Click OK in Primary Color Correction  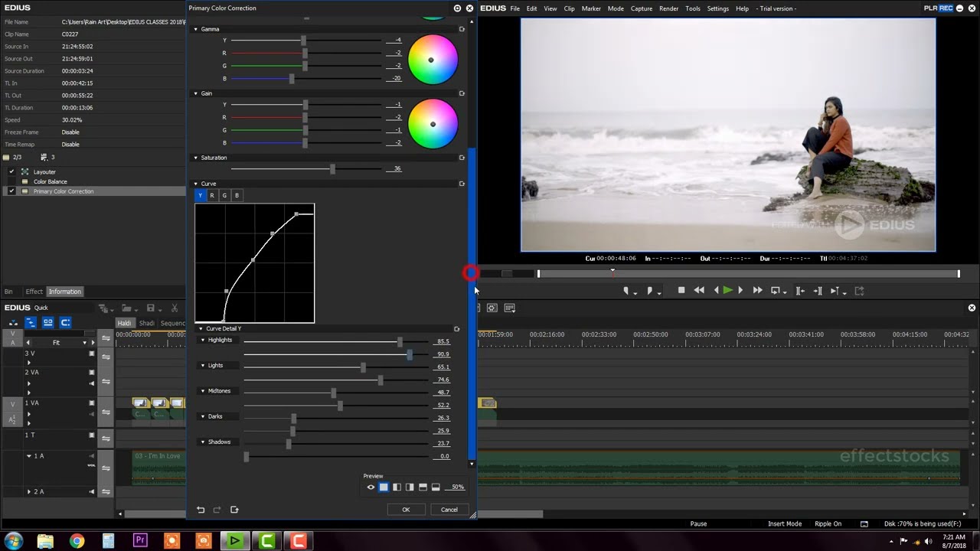tap(406, 510)
